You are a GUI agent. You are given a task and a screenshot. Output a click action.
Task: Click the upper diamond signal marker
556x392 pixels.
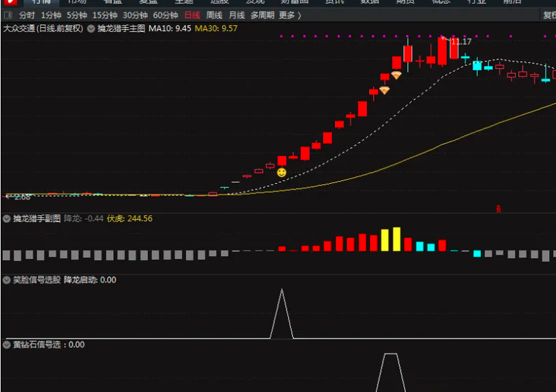click(x=396, y=75)
